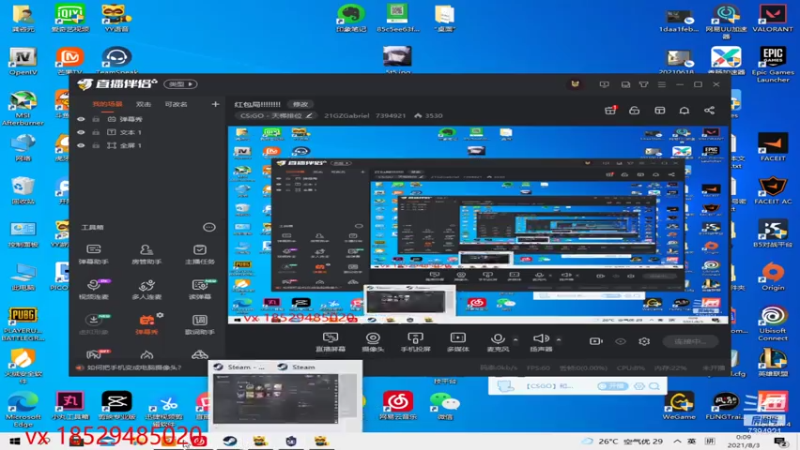This screenshot has height=450, width=800.
Task: Click the 修改 button beside stream title
Action: pos(300,104)
